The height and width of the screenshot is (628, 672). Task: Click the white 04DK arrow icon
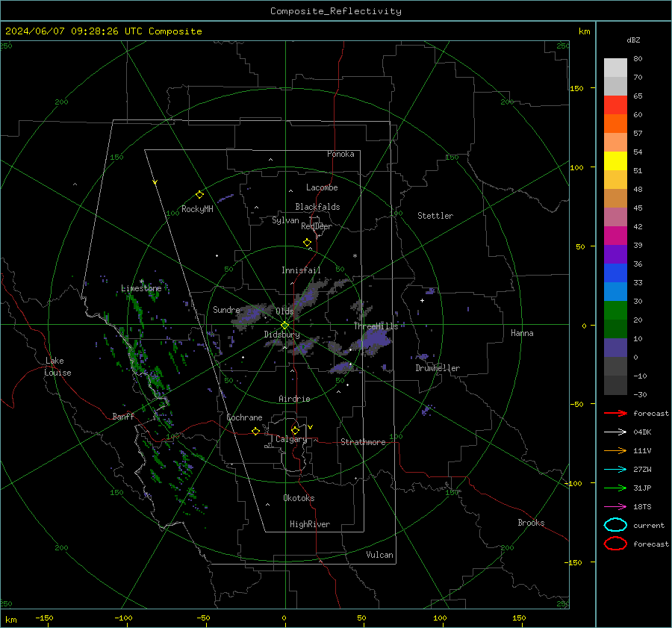(x=615, y=432)
